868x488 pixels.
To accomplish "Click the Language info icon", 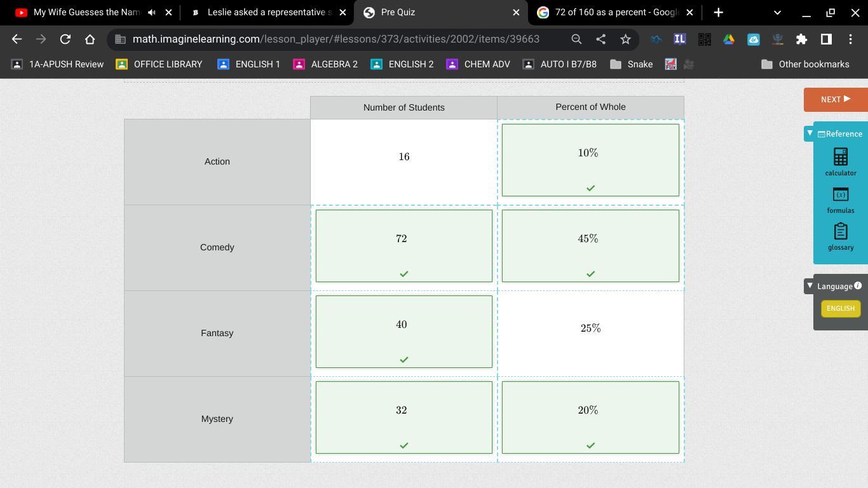I will (x=858, y=286).
